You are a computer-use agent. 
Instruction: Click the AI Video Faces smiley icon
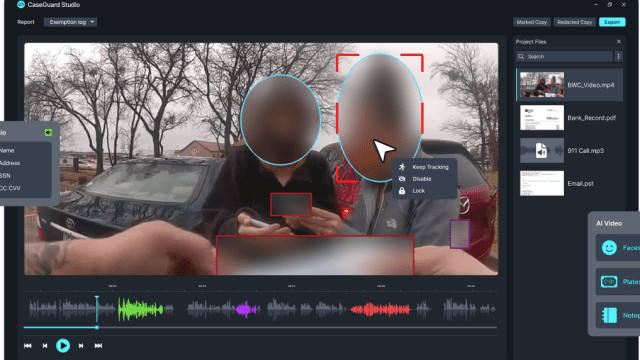(609, 248)
